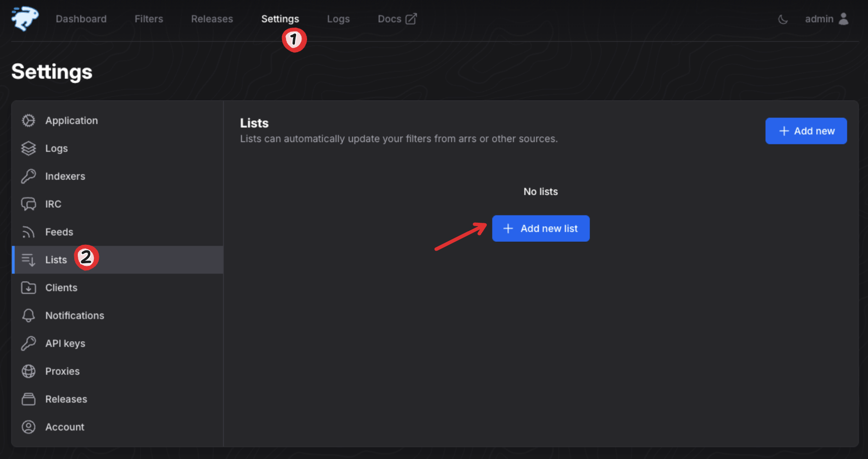Open the admin user menu
This screenshot has height=459, width=868.
[826, 19]
